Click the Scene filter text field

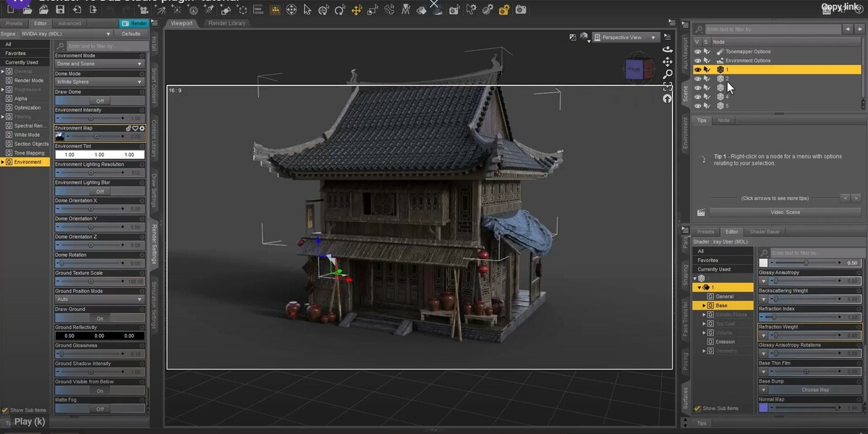(x=774, y=28)
